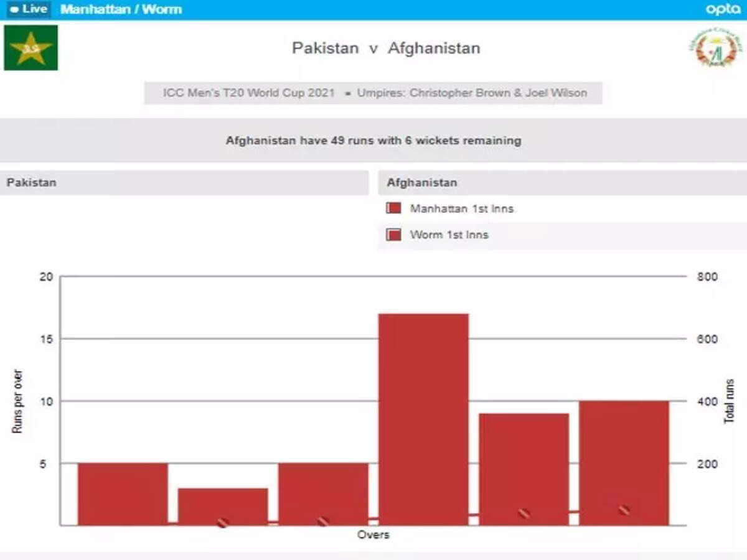Click the upper part of the 10-run bar

coord(624,429)
